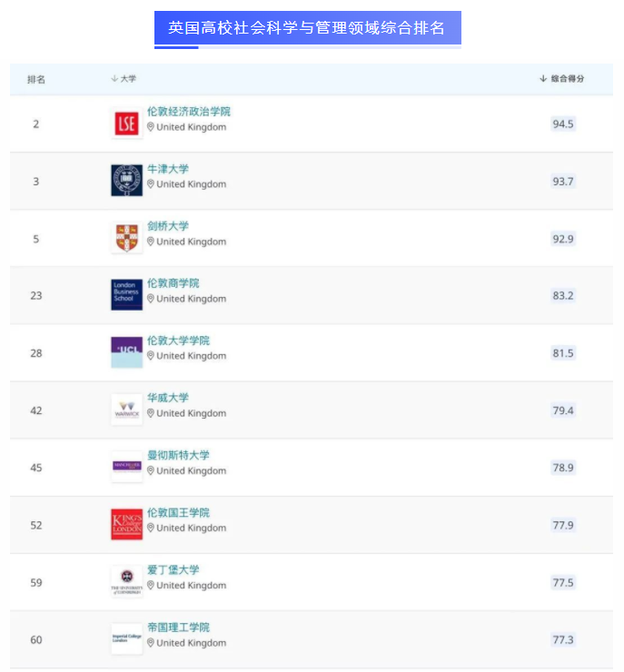Click the King's College London logo
Screen dimensions: 624x672
click(x=126, y=524)
